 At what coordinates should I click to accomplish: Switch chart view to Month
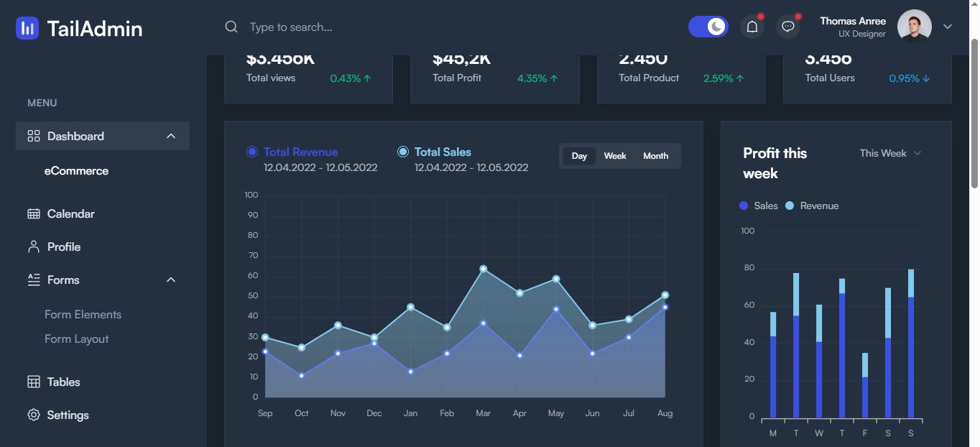point(655,155)
